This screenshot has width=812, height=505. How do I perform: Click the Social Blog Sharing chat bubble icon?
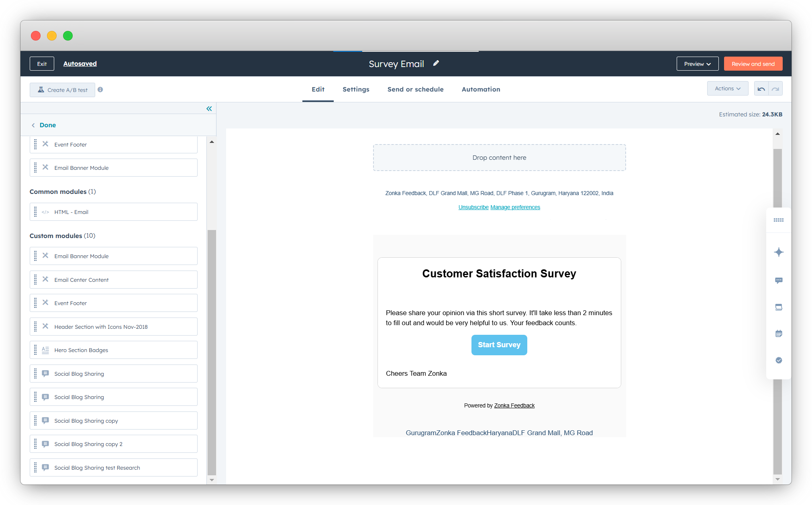(x=46, y=373)
